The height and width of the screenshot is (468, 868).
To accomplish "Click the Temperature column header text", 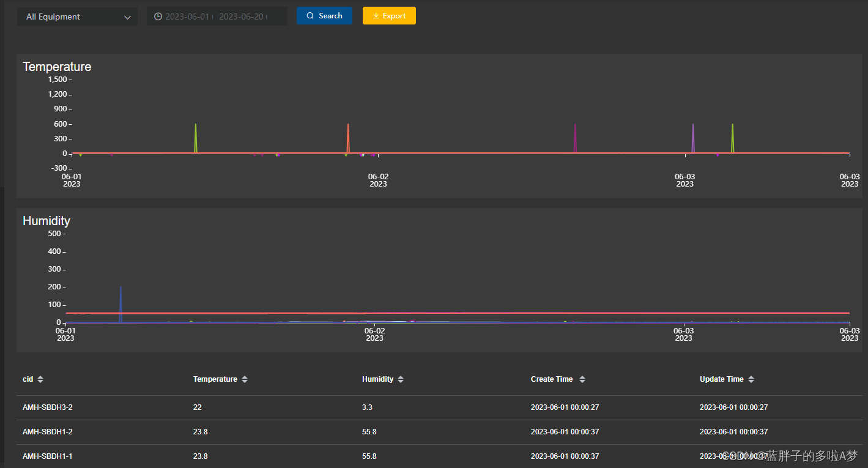I will coord(215,379).
